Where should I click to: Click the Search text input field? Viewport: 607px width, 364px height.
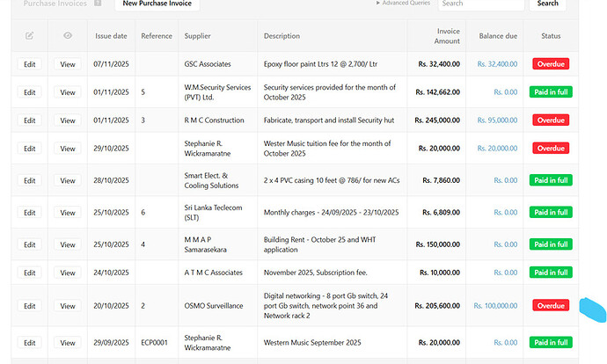coord(481,4)
